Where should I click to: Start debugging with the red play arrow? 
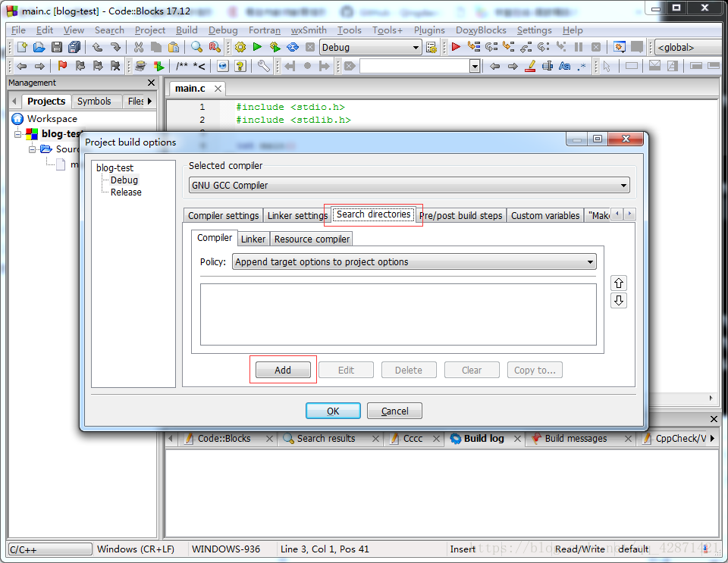coord(456,47)
